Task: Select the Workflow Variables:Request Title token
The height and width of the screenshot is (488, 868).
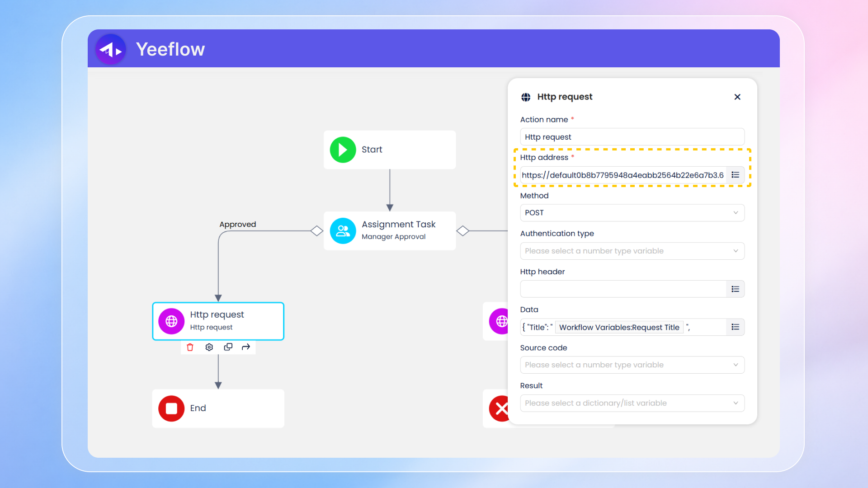Action: (x=619, y=327)
